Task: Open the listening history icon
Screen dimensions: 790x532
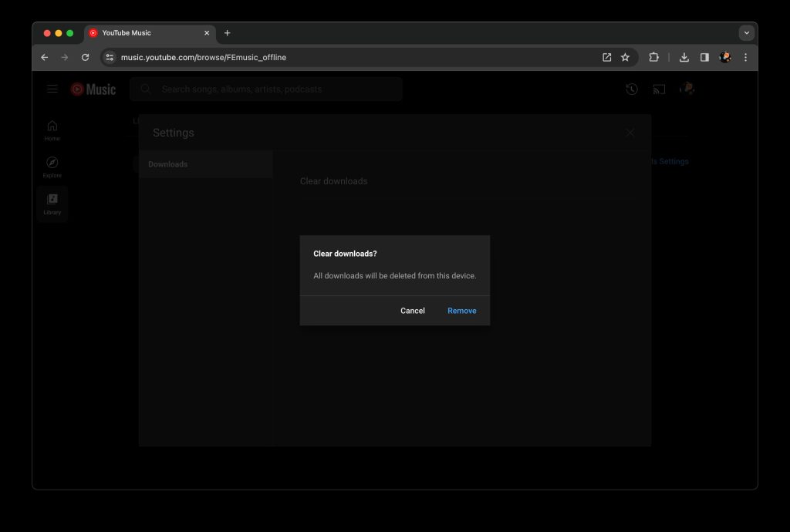Action: pyautogui.click(x=632, y=89)
